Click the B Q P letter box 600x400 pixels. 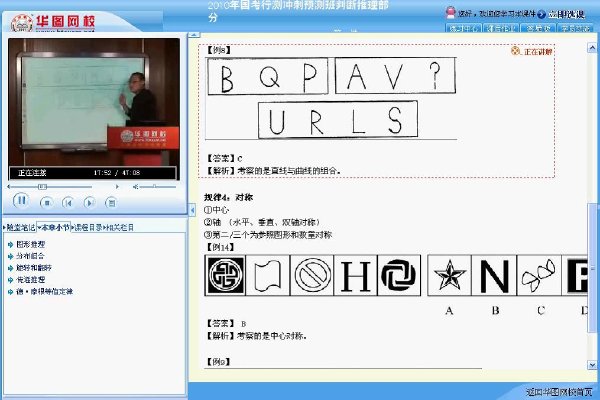pyautogui.click(x=268, y=76)
